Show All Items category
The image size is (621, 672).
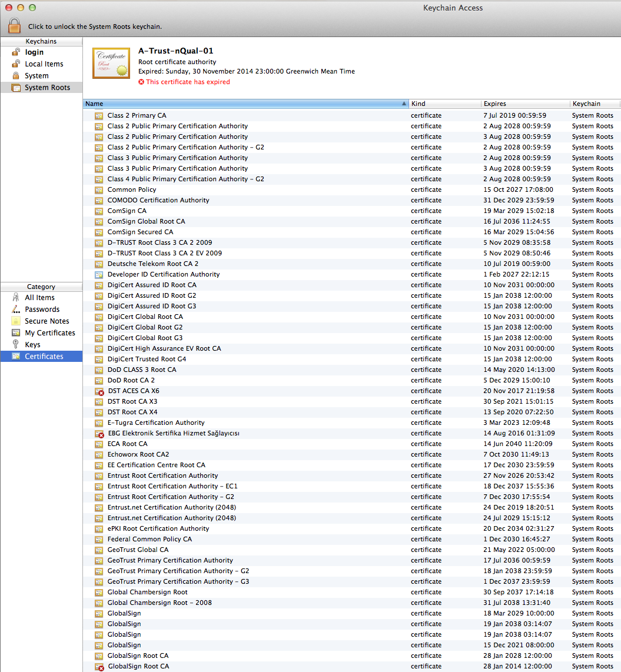coord(41,297)
